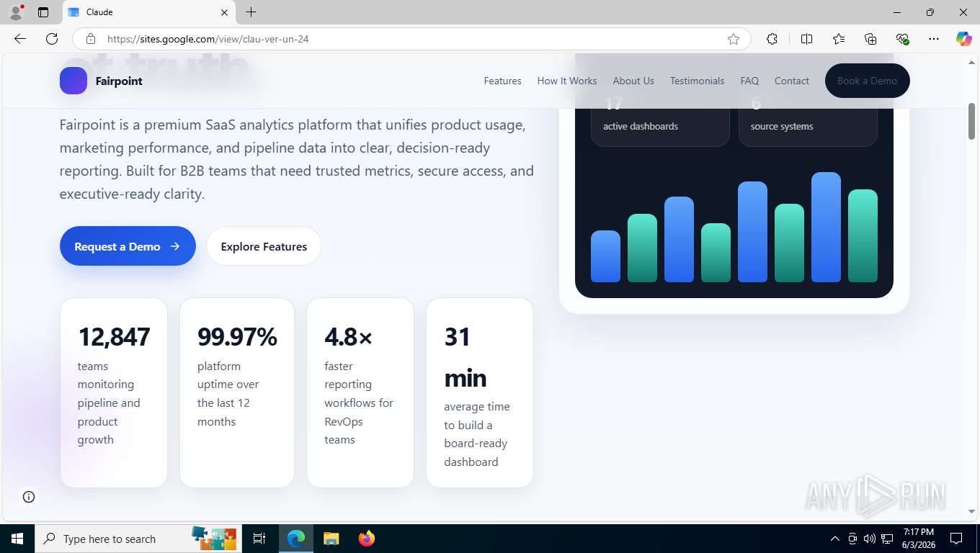
Task: Click the 12,847 teams stat card
Action: pos(114,392)
